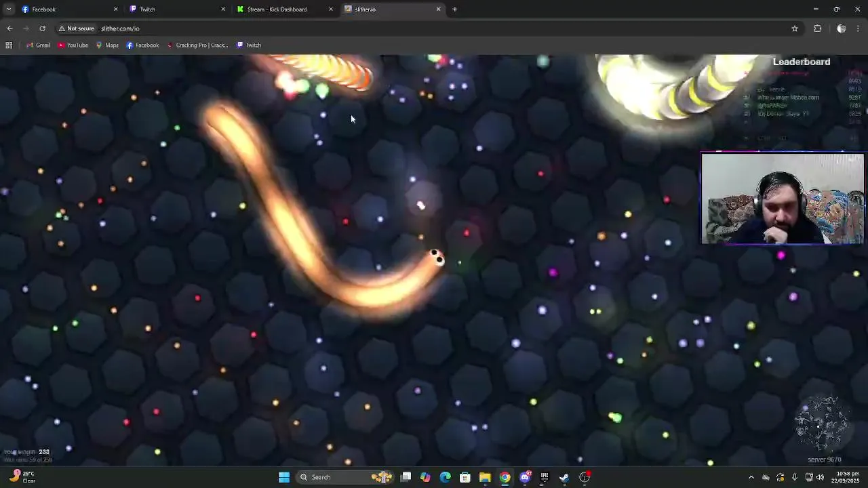
Task: Open Microsoft Store from the taskbar
Action: [465, 477]
